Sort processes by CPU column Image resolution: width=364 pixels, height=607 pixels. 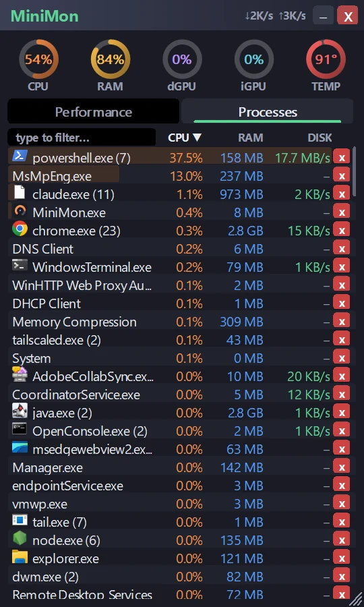185,138
